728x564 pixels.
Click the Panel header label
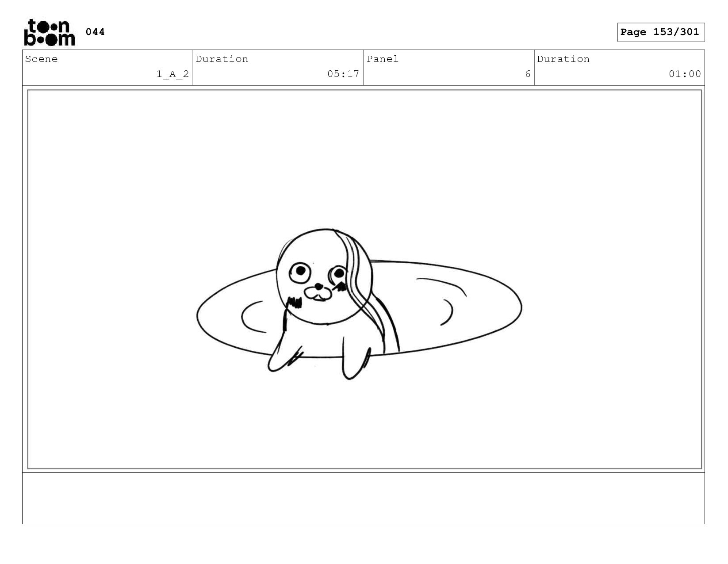click(x=383, y=59)
